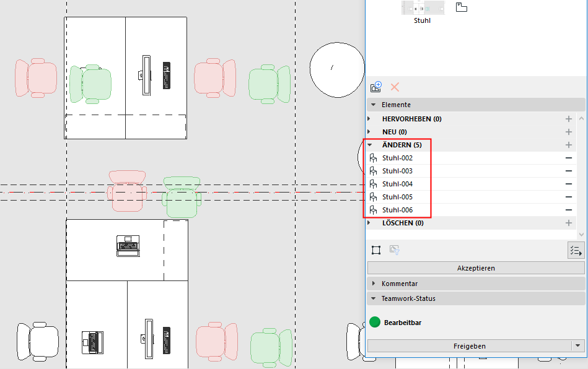Expand the HERVORHEBEN (0) group

369,119
